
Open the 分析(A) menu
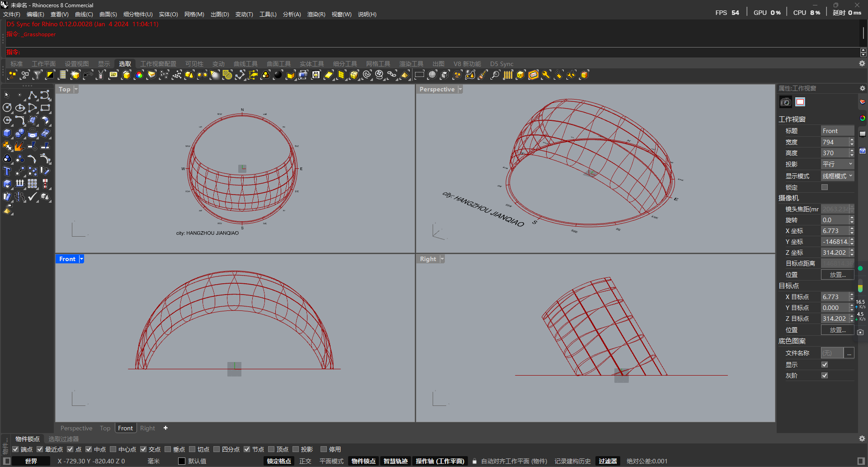292,14
